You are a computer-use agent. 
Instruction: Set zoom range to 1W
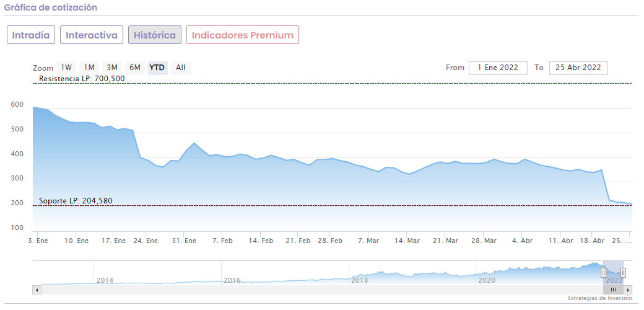[66, 68]
